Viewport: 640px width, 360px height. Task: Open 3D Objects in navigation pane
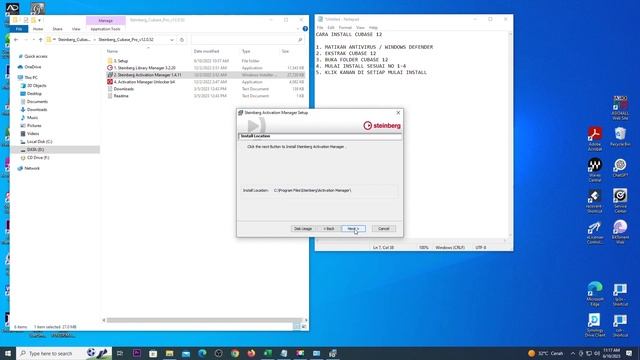coord(36,86)
